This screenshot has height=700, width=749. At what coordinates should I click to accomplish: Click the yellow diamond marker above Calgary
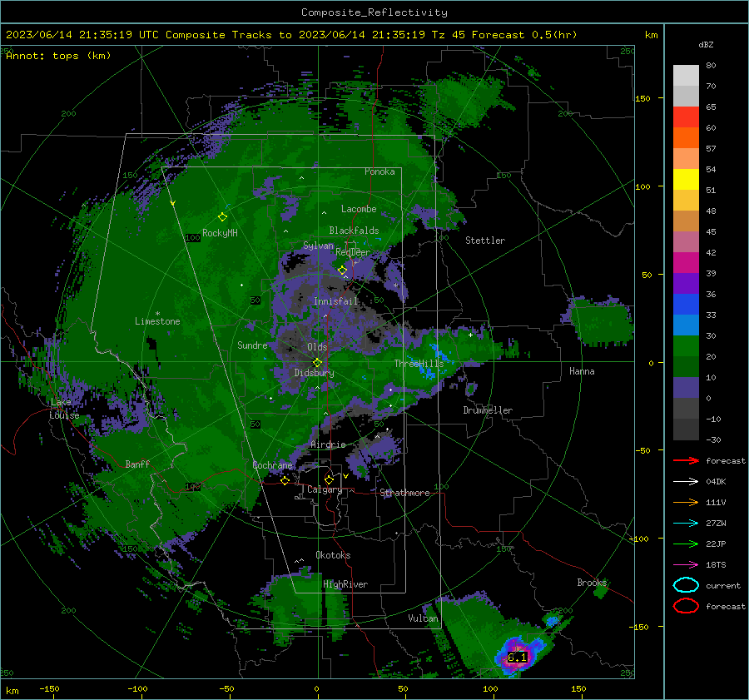click(x=329, y=479)
